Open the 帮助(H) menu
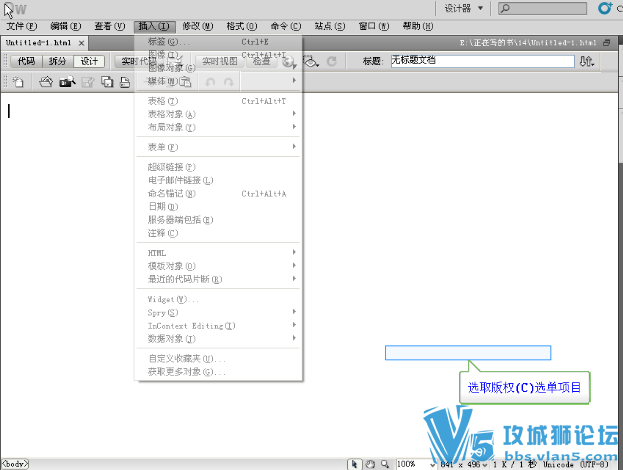 (x=418, y=26)
